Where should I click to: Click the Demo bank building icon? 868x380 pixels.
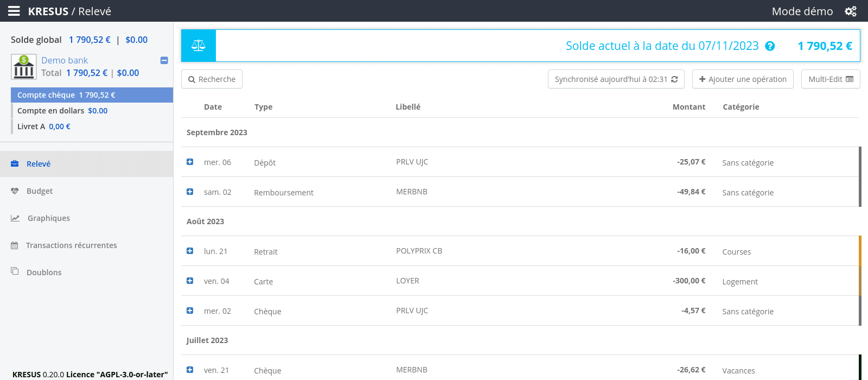[x=23, y=67]
